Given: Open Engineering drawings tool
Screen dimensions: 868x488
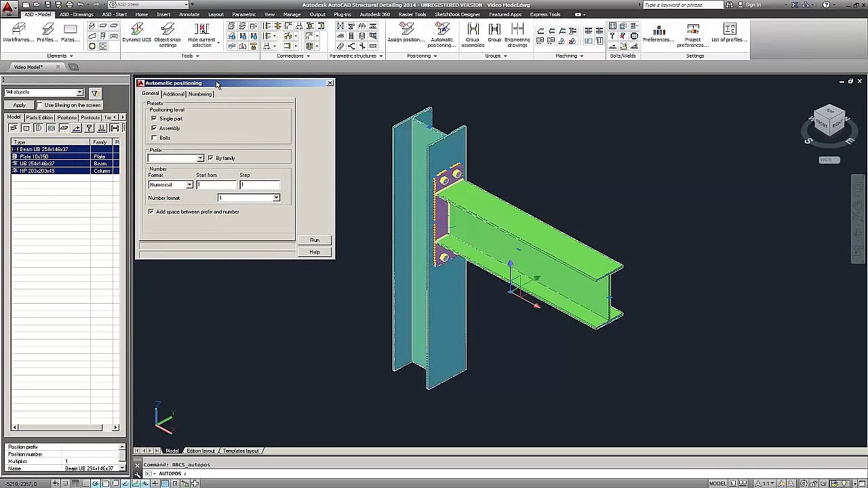Looking at the screenshot, I should click(x=517, y=34).
